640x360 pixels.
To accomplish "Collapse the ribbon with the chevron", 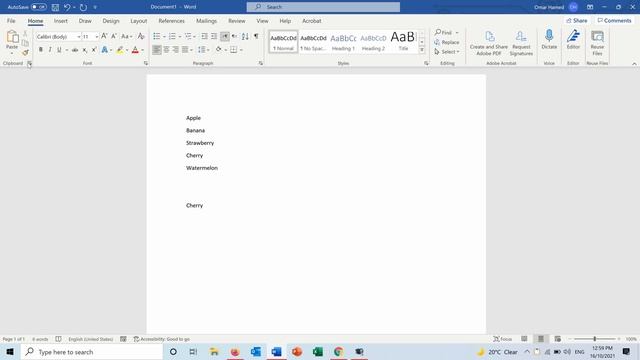I will tap(634, 64).
